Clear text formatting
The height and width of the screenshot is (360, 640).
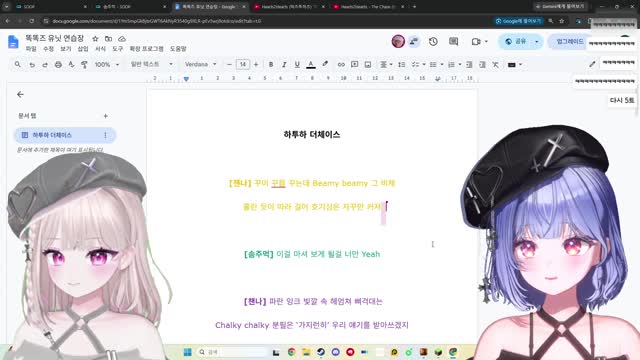click(x=496, y=64)
